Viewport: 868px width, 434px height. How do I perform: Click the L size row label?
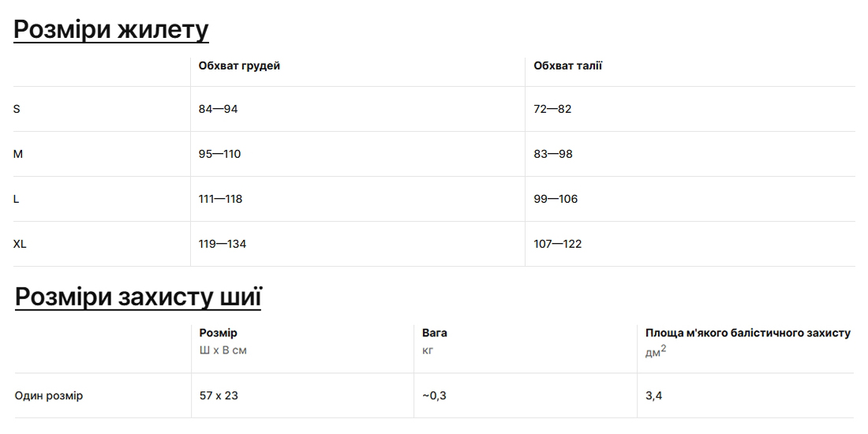[x=17, y=199]
